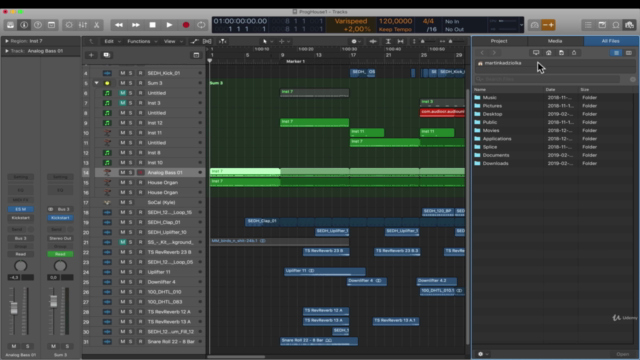Open the Loop Browser icon
Image resolution: width=640 pixels, height=360 pixels.
[616, 25]
